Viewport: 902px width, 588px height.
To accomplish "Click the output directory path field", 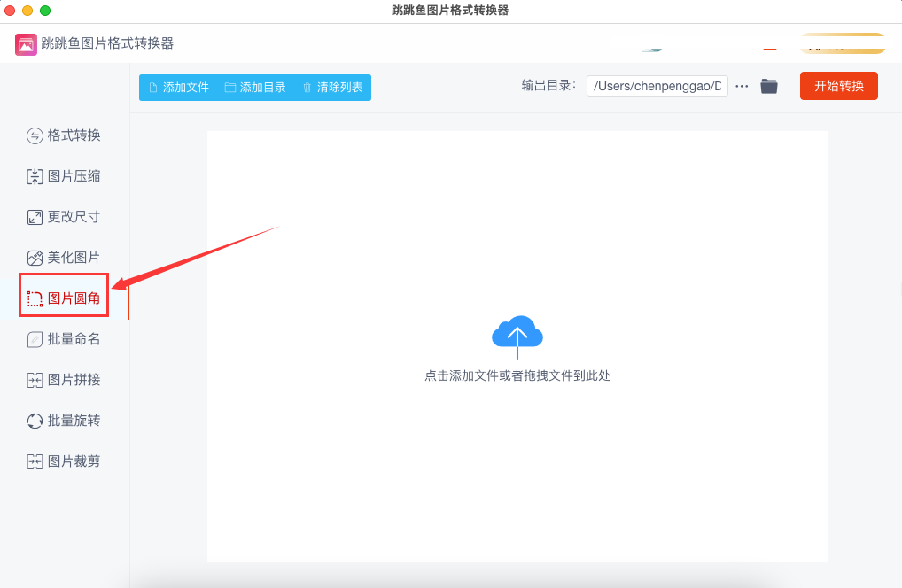I will pyautogui.click(x=657, y=86).
